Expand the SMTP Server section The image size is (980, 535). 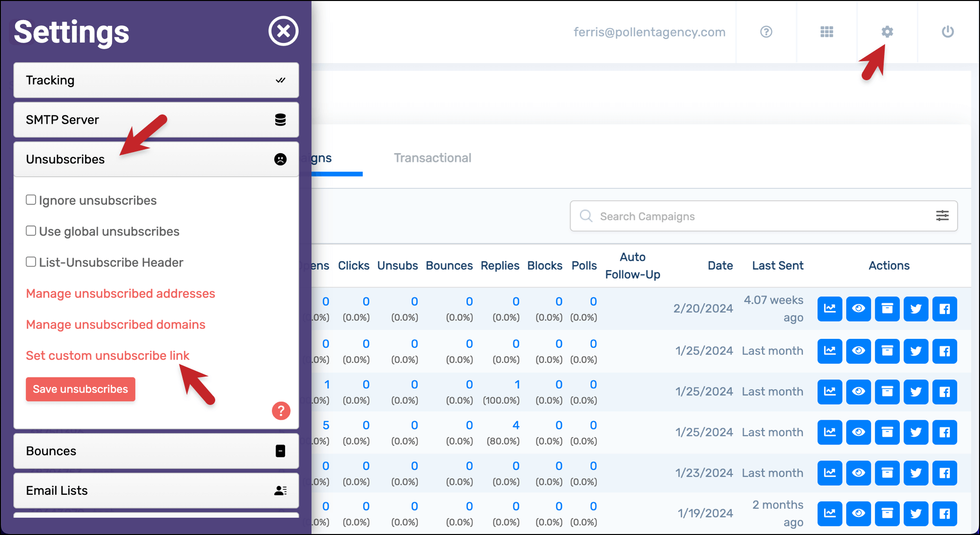tap(156, 120)
